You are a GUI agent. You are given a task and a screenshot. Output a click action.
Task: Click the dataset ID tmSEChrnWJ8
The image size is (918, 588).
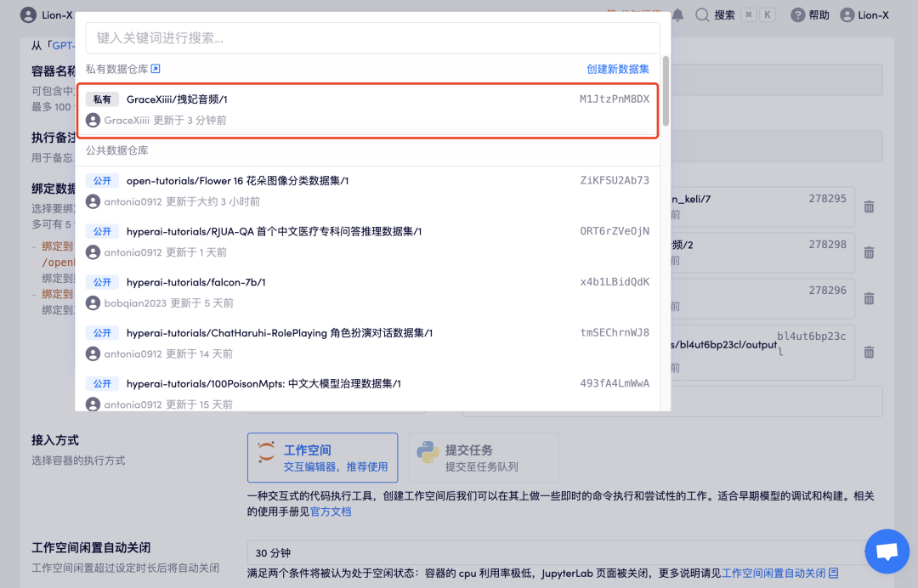coord(615,333)
